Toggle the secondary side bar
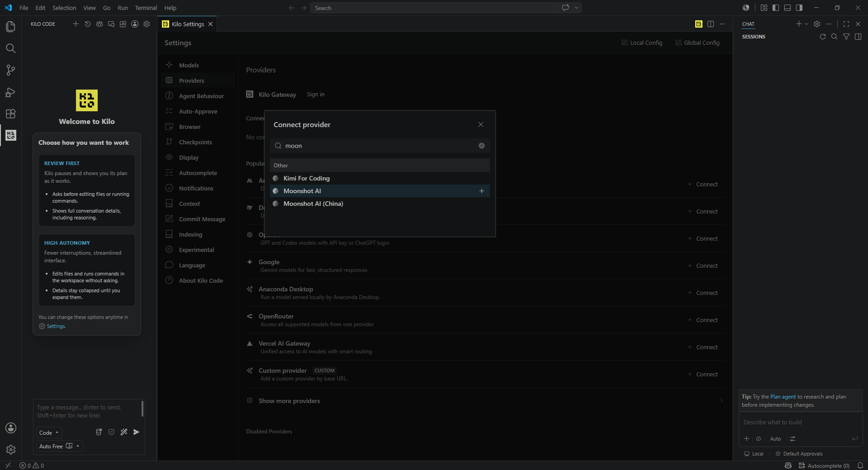This screenshot has height=470, width=868. [799, 8]
